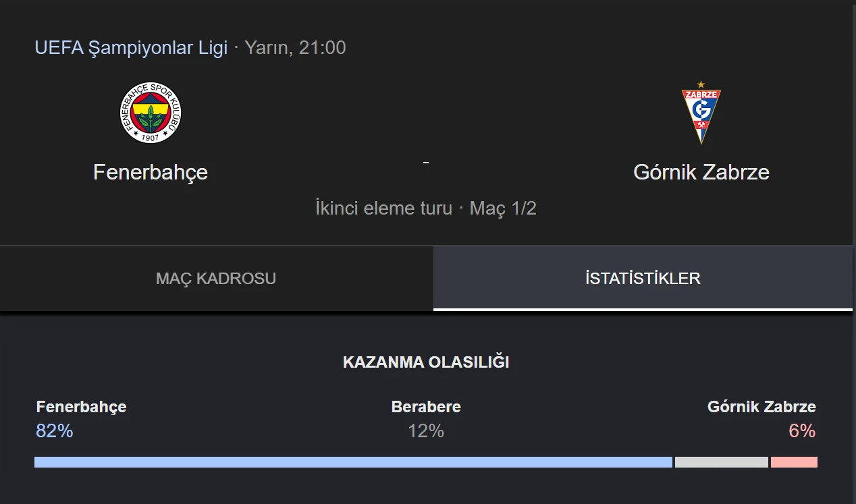Image resolution: width=856 pixels, height=504 pixels.
Task: Click the Górnik Zabrze club crest logo
Action: [701, 113]
